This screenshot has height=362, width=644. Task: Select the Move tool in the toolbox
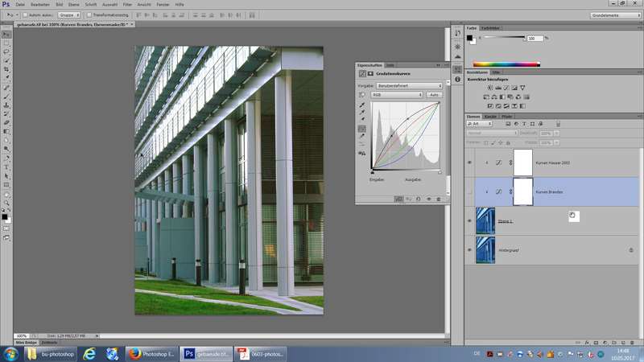(x=6, y=33)
